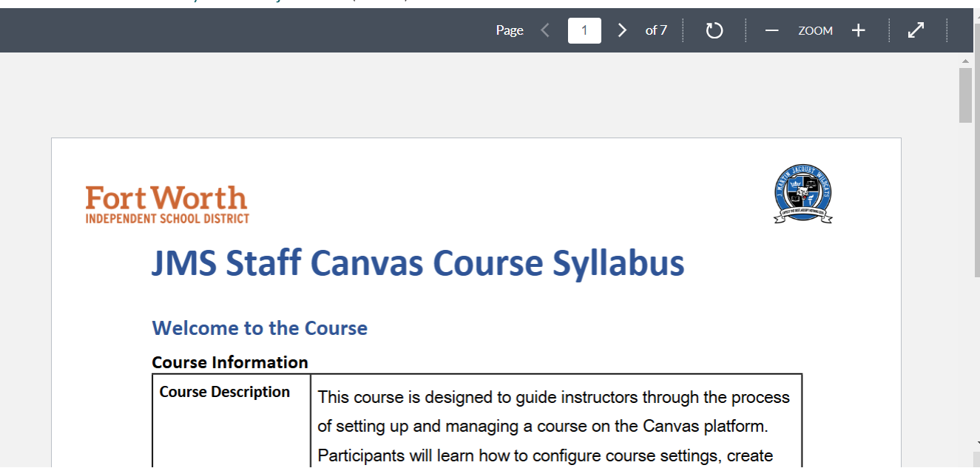This screenshot has width=980, height=468.
Task: Zoom out with the minus icon
Action: tap(771, 30)
